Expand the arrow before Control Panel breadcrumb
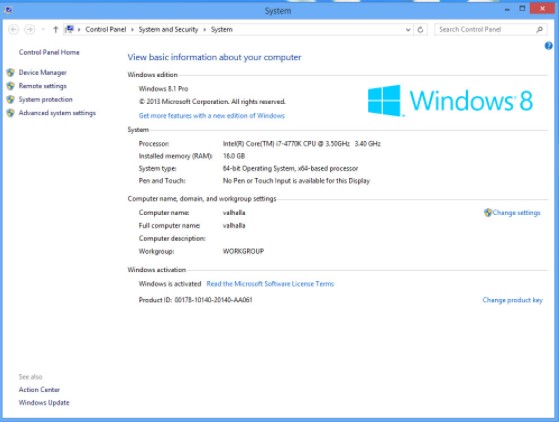 pyautogui.click(x=79, y=30)
